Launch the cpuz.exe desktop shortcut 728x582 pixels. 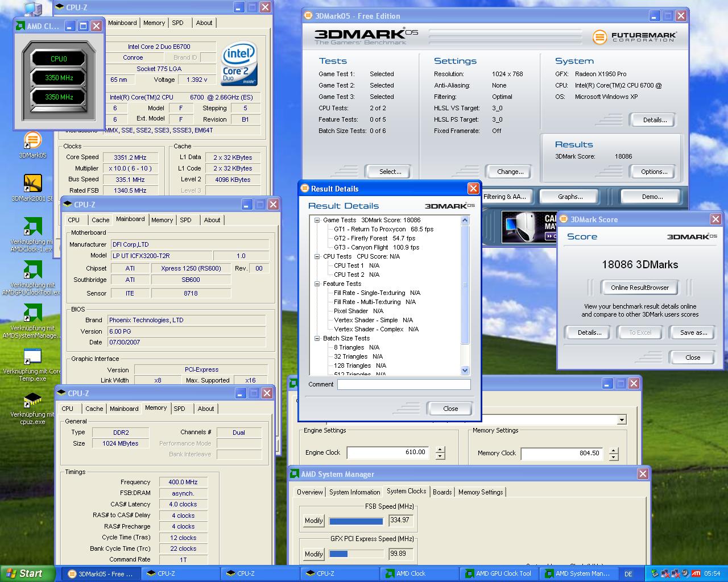coord(32,401)
